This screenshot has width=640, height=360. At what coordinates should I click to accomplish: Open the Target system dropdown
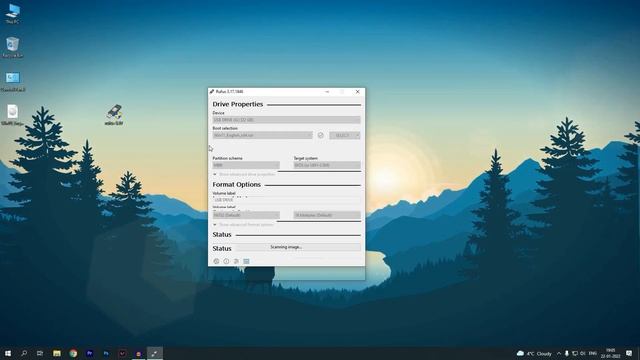coord(327,165)
